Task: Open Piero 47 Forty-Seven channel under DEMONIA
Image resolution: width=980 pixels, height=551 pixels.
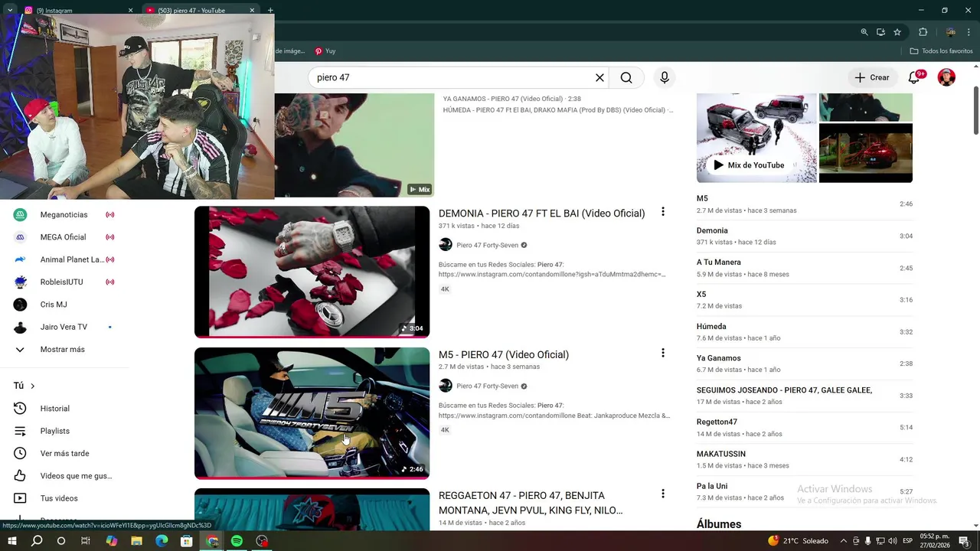Action: [x=487, y=245]
